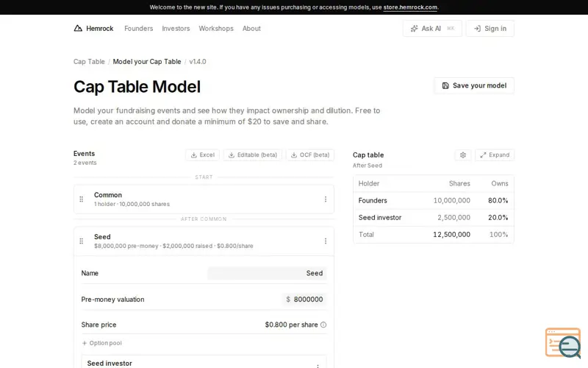Viewport: 588px width, 368px height.
Task: Download the Editable (beta) export
Action: (x=252, y=155)
